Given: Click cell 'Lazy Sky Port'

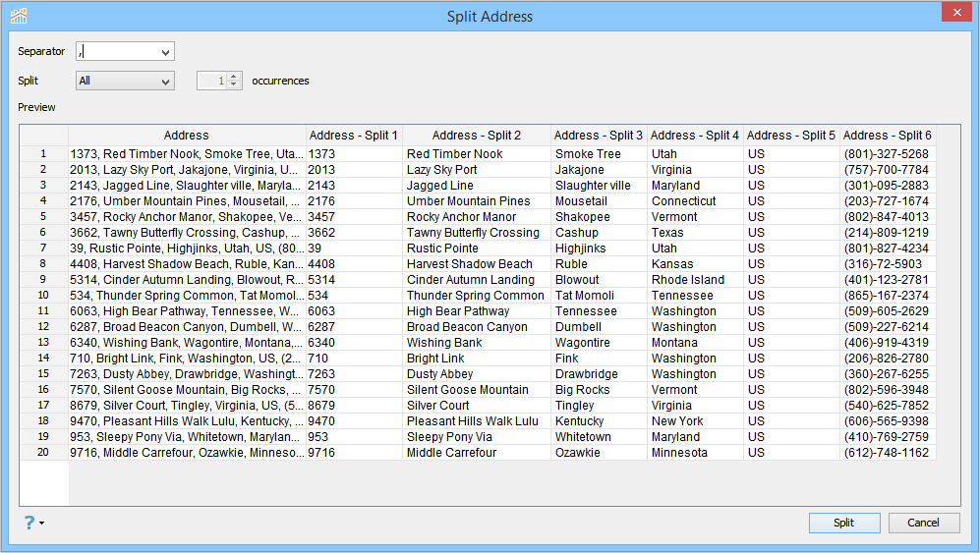Looking at the screenshot, I should click(x=477, y=169).
